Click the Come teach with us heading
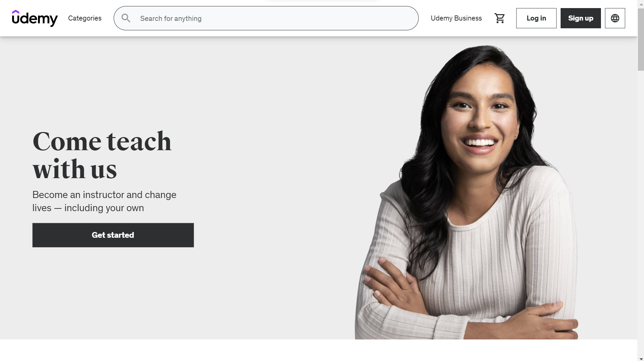644x361 pixels. pos(102,155)
